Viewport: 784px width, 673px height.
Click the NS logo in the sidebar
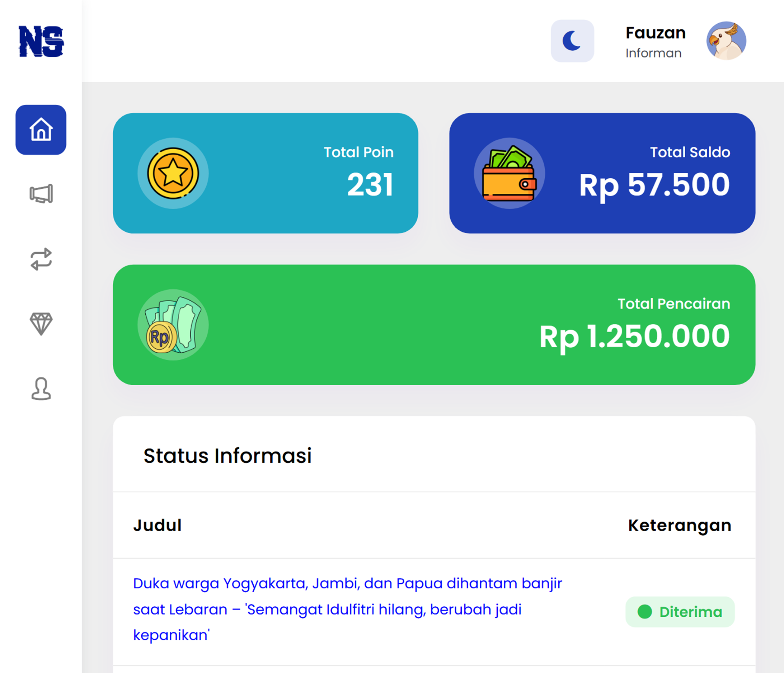pos(41,41)
